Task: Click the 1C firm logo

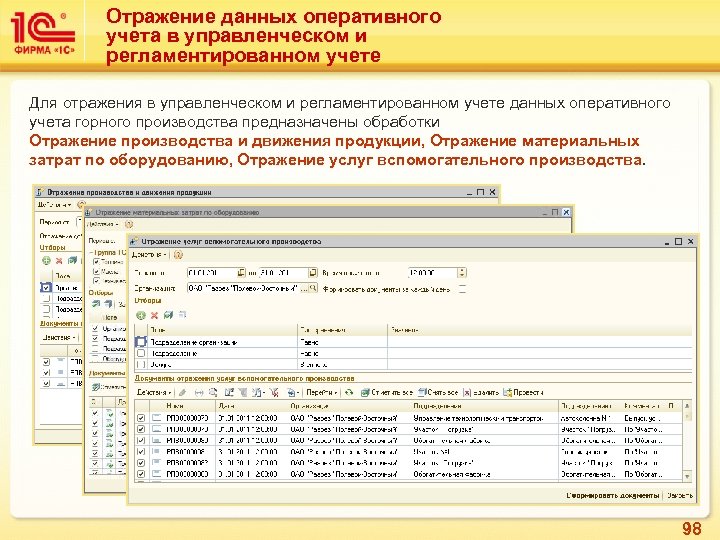Action: 43,34
